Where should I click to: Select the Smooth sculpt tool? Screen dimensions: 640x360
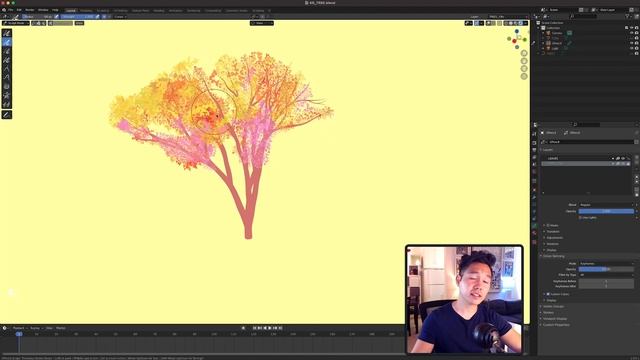(x=7, y=33)
